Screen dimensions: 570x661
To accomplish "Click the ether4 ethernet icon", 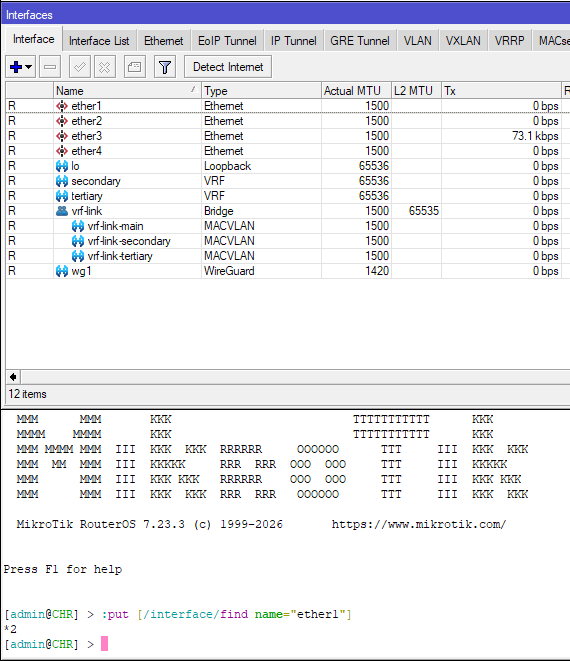I will [62, 151].
